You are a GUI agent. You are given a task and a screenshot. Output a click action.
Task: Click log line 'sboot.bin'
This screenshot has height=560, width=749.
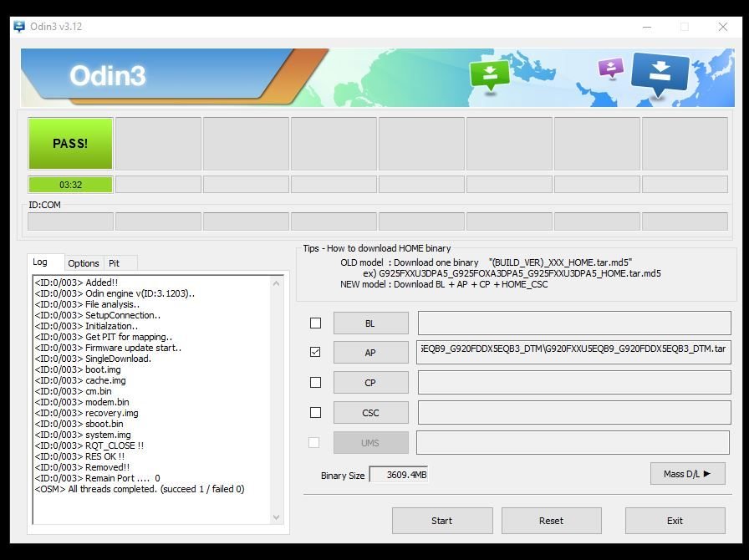tap(79, 424)
